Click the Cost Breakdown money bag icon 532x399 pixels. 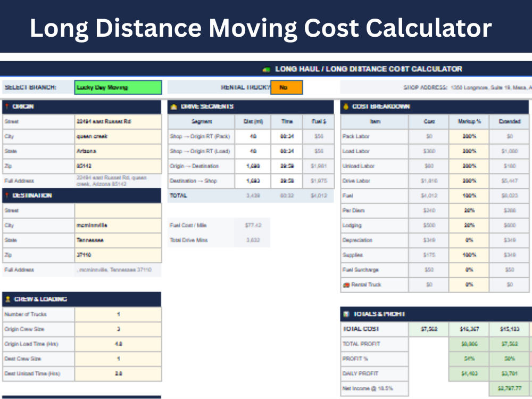pos(346,106)
